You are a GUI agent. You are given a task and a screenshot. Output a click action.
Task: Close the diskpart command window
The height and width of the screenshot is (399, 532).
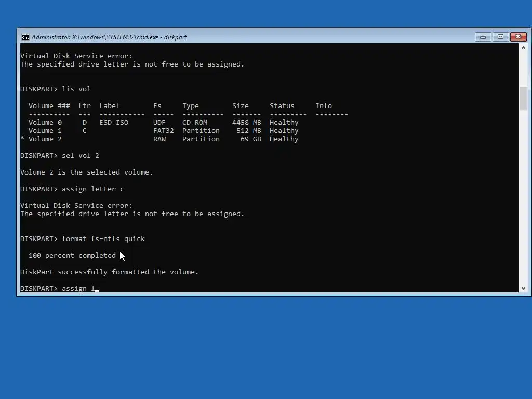tap(518, 37)
